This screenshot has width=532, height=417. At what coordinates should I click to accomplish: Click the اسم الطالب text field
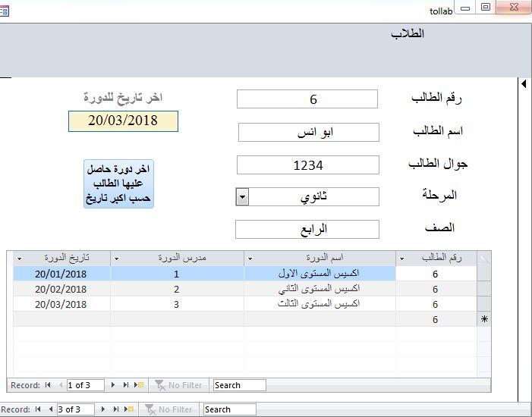click(308, 132)
